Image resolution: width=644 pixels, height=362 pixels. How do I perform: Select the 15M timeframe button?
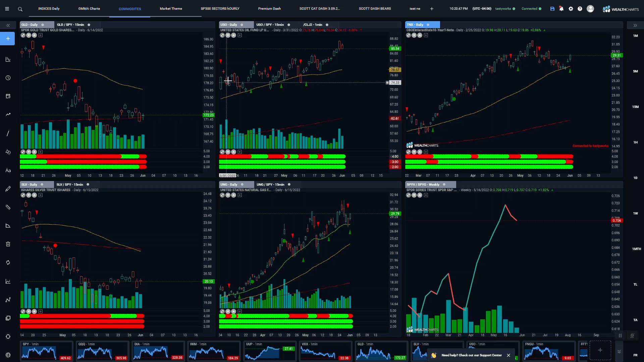tap(635, 107)
